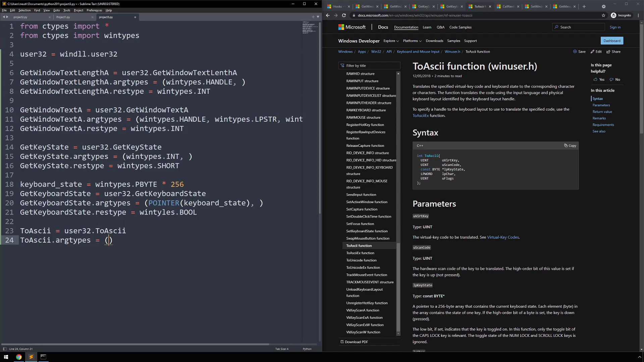Expand the Explore dropdown
The height and width of the screenshot is (362, 644).
tap(391, 41)
